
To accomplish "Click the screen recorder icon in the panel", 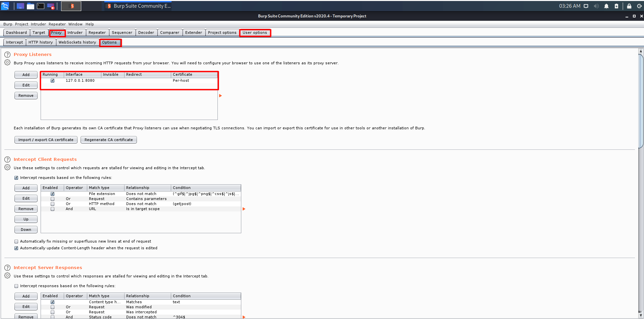I will point(51,6).
